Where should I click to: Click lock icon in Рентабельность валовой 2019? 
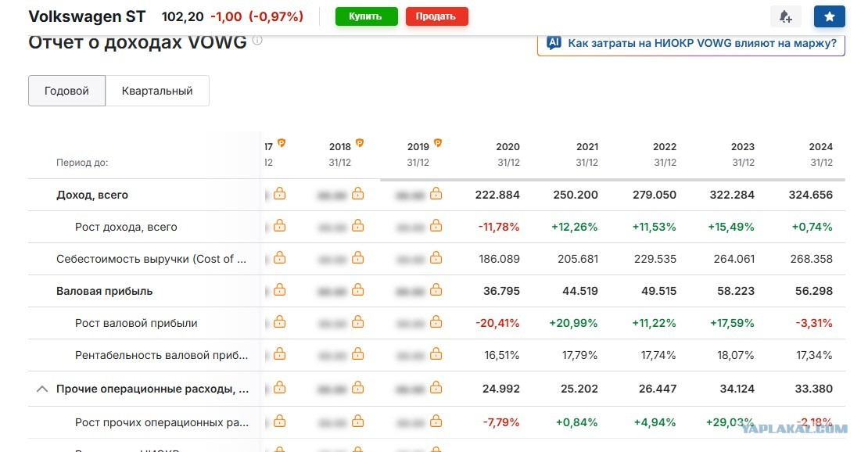point(436,354)
